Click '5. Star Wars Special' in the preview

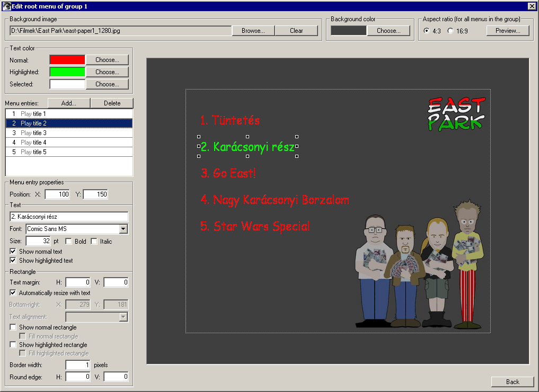pos(255,226)
